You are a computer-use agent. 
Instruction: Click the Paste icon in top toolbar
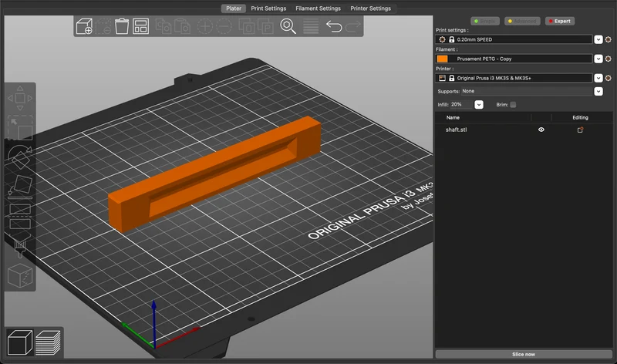click(182, 26)
